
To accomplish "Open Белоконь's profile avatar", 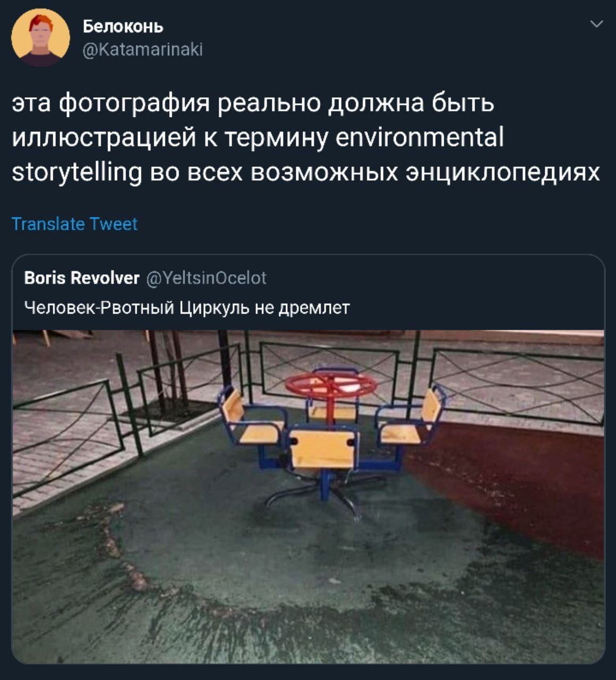I will (x=40, y=37).
